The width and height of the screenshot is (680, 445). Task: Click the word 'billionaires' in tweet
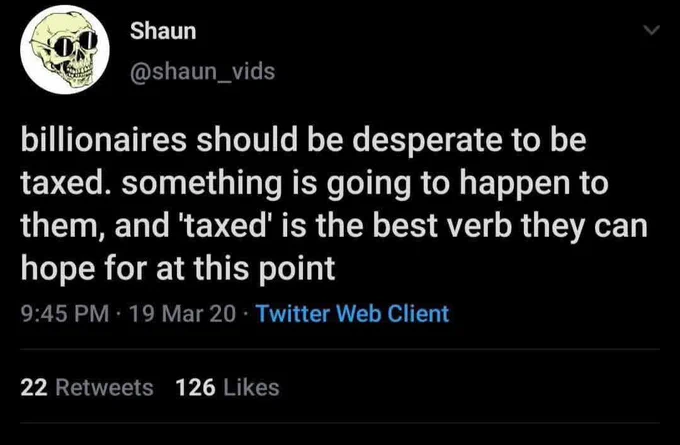click(104, 140)
